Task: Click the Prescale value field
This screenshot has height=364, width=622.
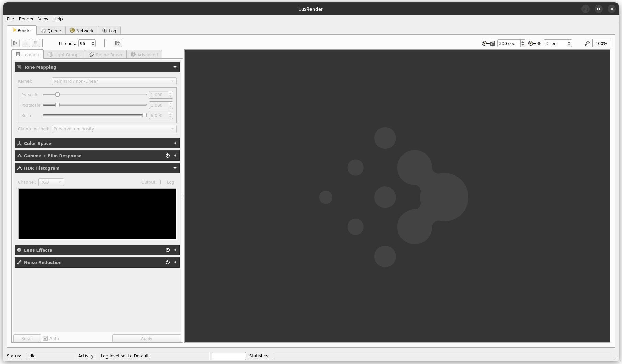Action: coord(158,95)
